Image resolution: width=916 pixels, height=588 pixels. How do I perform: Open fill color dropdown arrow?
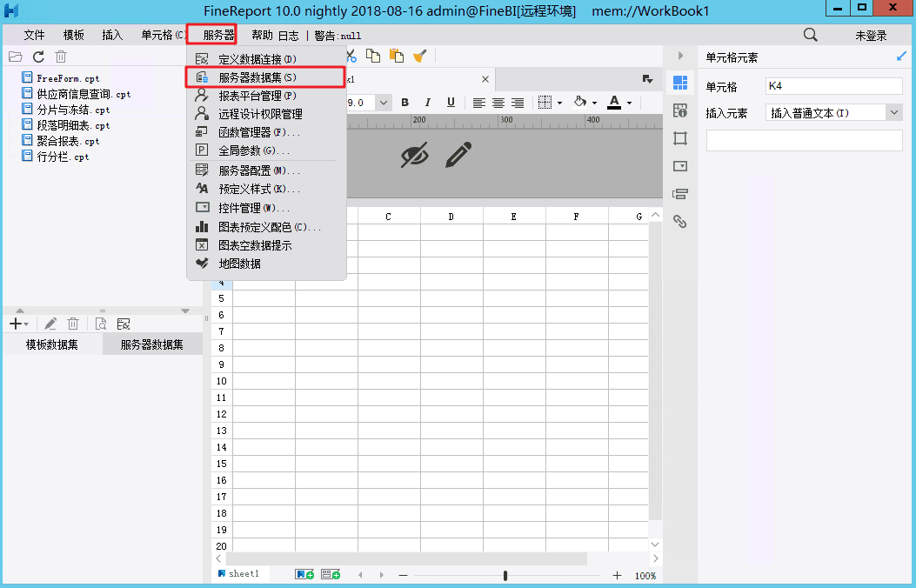click(x=595, y=104)
